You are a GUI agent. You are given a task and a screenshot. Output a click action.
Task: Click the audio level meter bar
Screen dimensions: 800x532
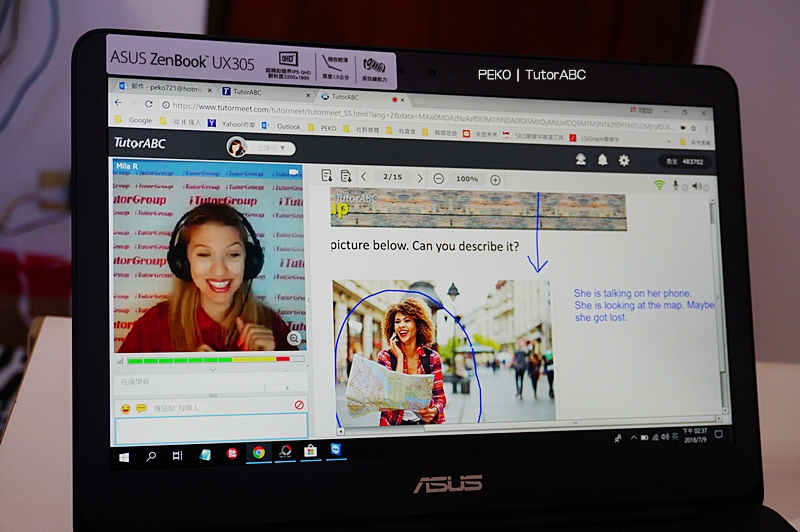coord(216,360)
